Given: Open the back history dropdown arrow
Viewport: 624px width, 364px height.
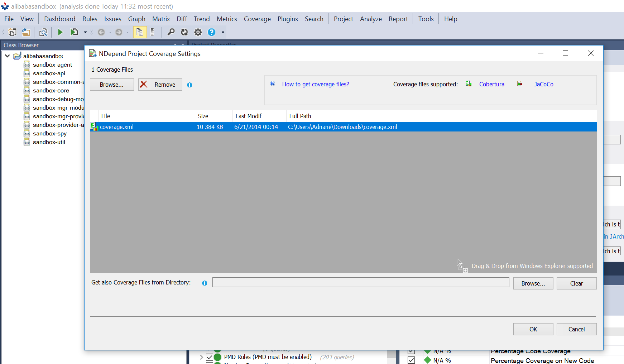Looking at the screenshot, I should 110,32.
